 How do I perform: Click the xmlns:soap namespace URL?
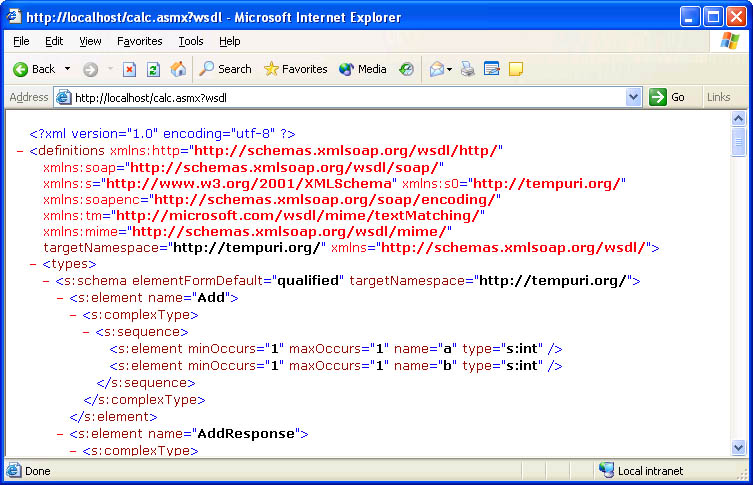click(285, 168)
